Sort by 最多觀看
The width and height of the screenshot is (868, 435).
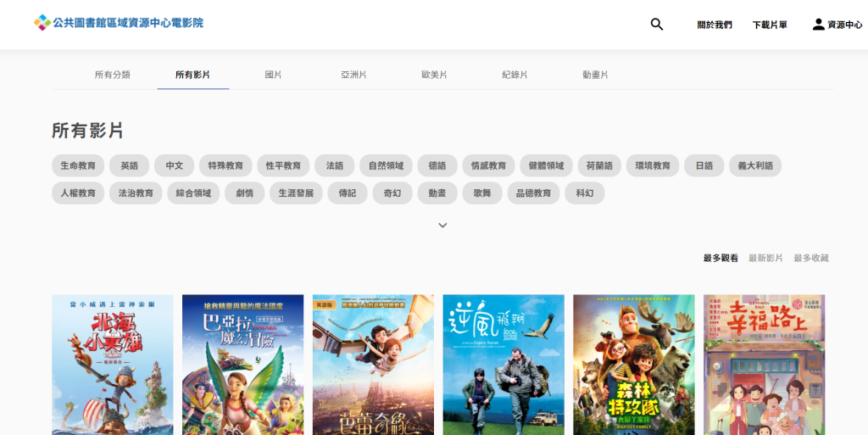(x=721, y=258)
